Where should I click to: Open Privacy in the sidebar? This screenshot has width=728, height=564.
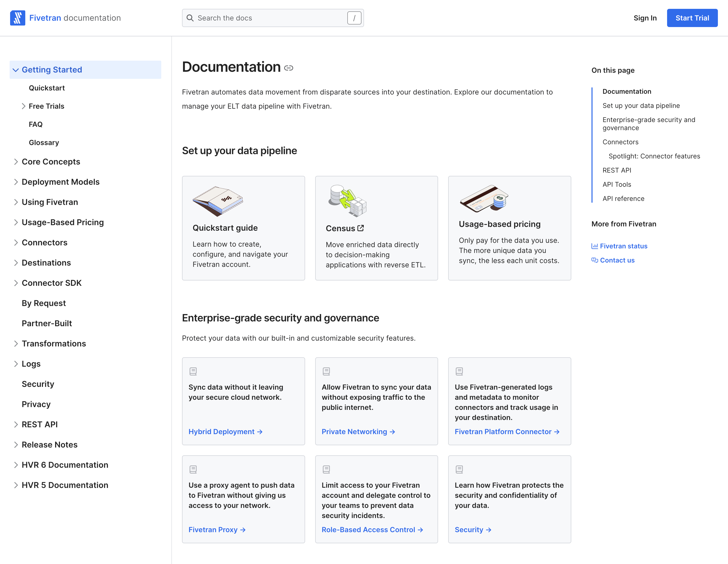[36, 405]
